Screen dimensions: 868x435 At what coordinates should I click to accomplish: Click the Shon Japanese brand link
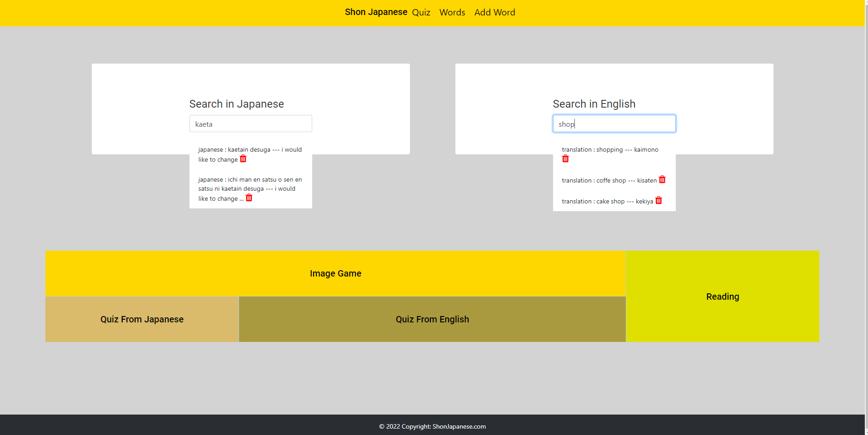376,12
